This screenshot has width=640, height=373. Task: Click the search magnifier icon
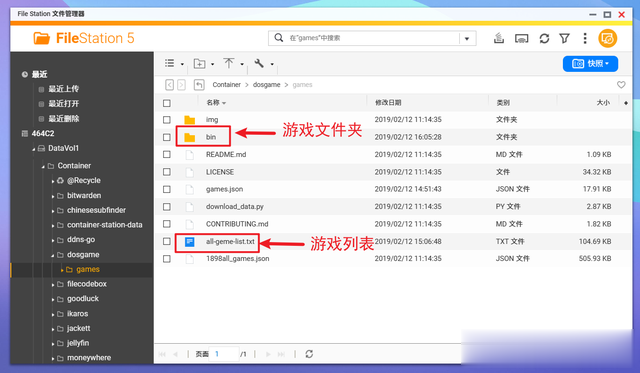[x=279, y=38]
